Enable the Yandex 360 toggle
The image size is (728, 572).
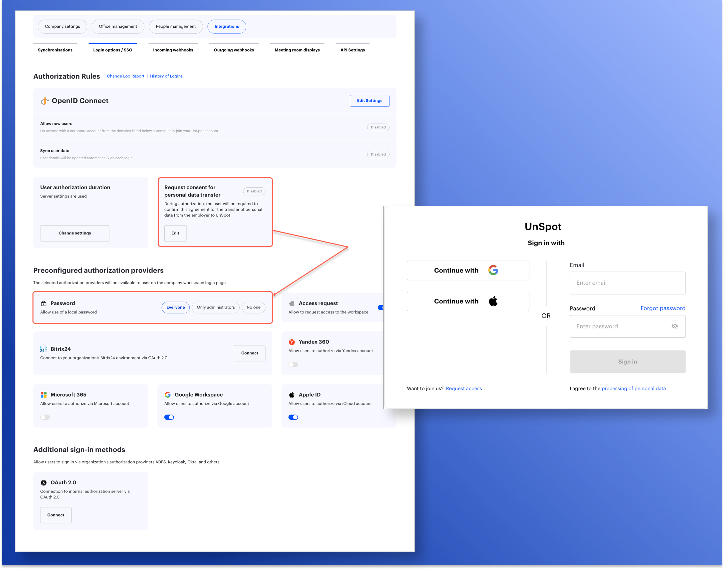click(293, 364)
